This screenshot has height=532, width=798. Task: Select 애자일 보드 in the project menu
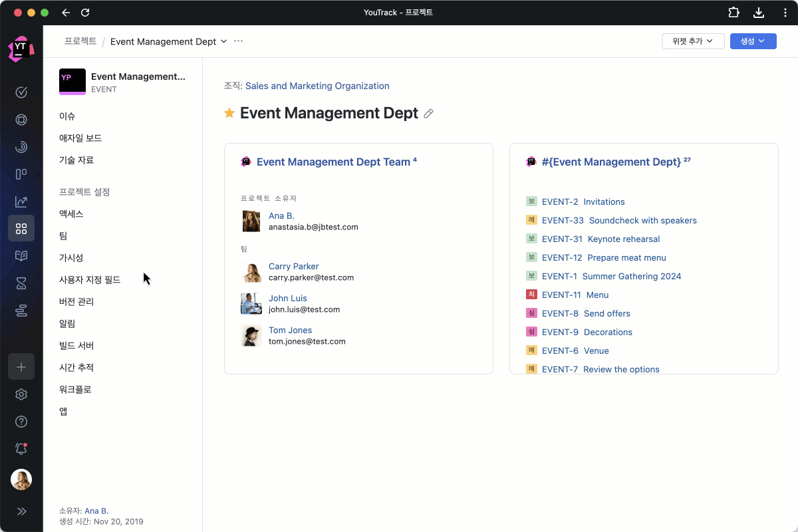pos(80,138)
